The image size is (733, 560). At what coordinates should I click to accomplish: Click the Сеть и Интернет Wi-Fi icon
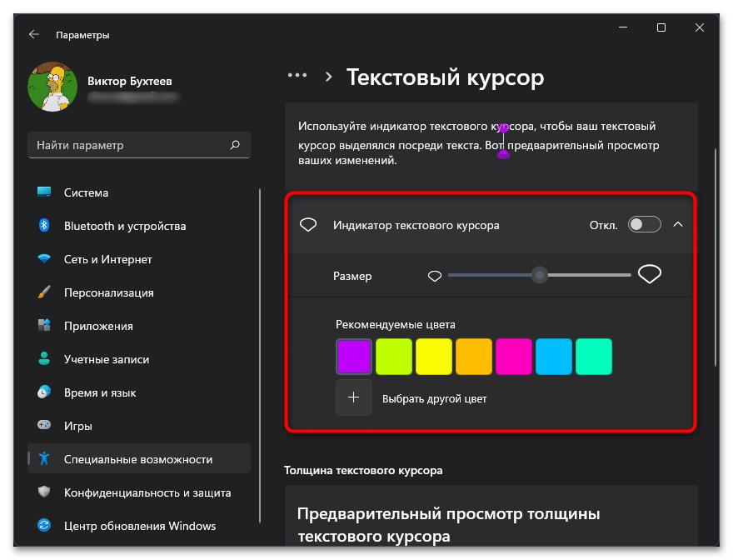[45, 259]
